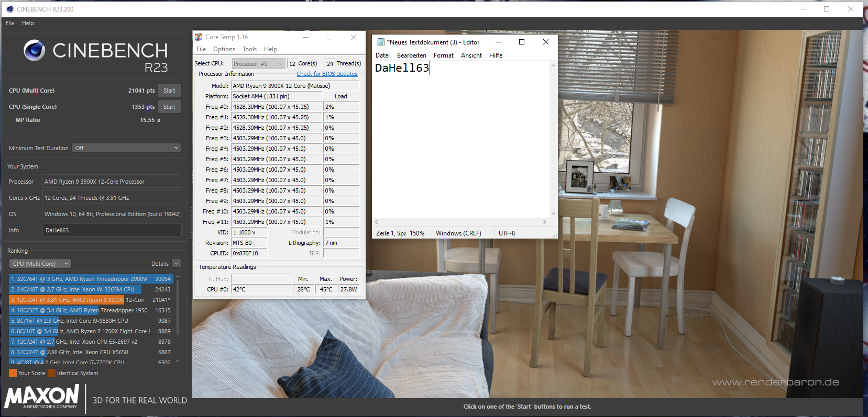Click the brown Identical System legend swatch

[51, 373]
